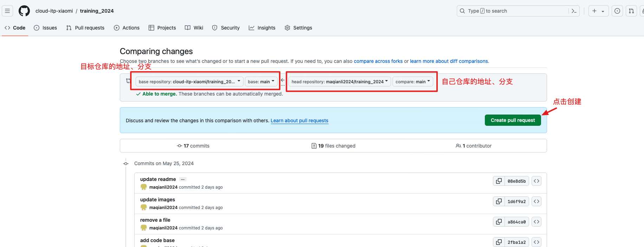Open the Security tab

tap(226, 28)
